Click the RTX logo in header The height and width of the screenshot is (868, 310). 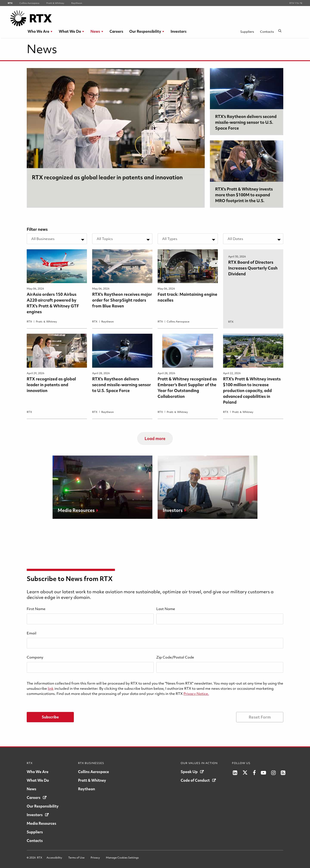coord(31,18)
